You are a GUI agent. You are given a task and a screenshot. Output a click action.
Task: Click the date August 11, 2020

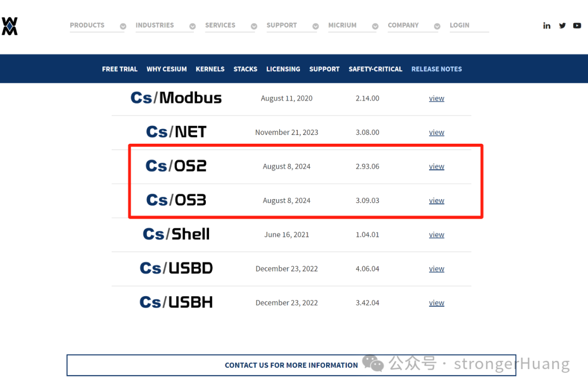[286, 99]
